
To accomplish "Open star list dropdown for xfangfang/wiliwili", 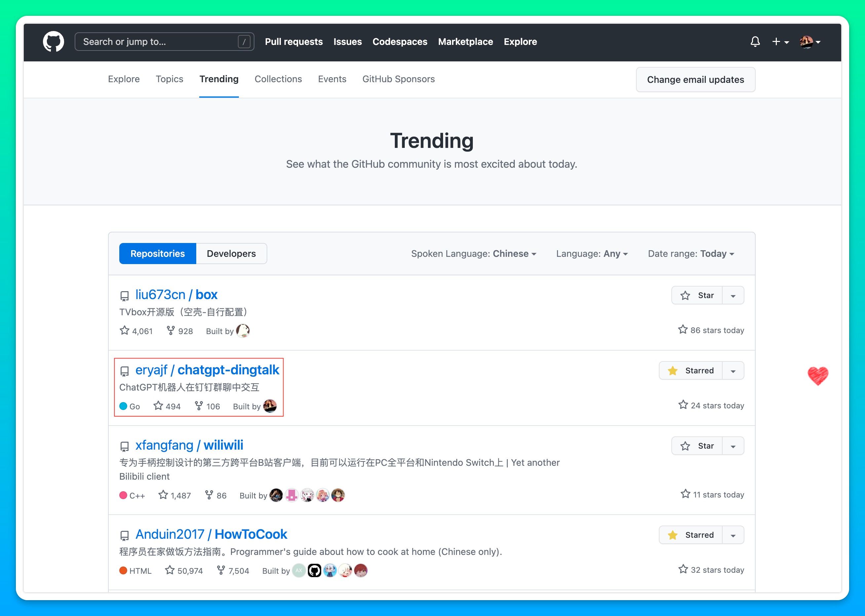I will coord(733,446).
